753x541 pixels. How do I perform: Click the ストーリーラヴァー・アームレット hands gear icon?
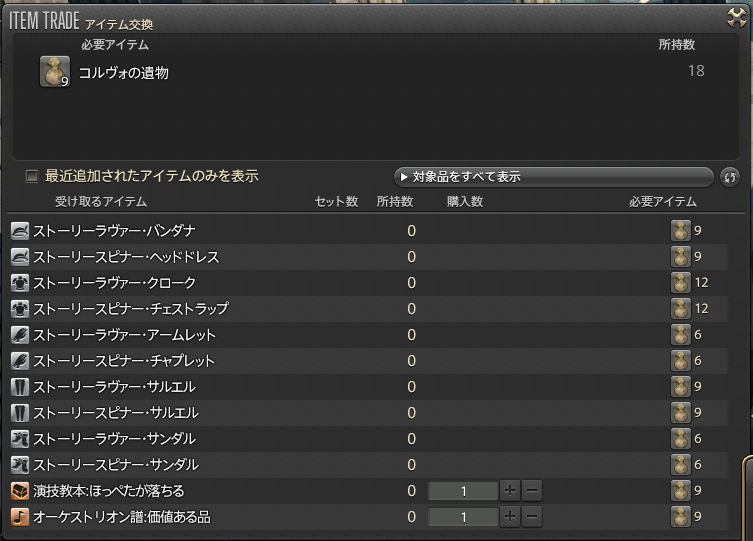tap(20, 335)
